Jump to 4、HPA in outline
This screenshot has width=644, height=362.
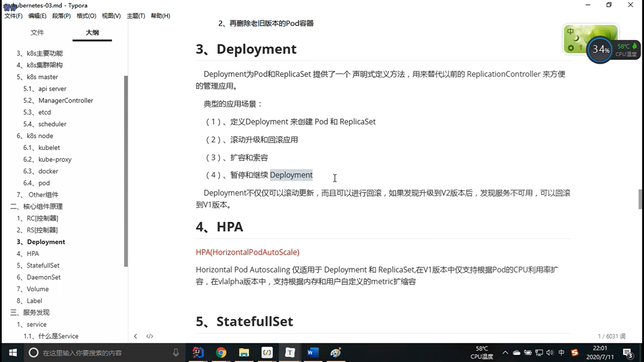click(33, 254)
